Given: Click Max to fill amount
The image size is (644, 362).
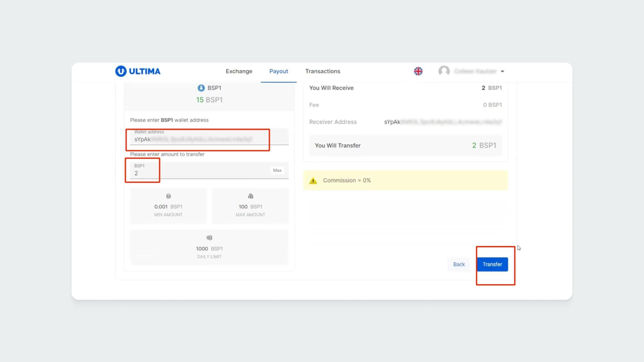Looking at the screenshot, I should (x=277, y=170).
